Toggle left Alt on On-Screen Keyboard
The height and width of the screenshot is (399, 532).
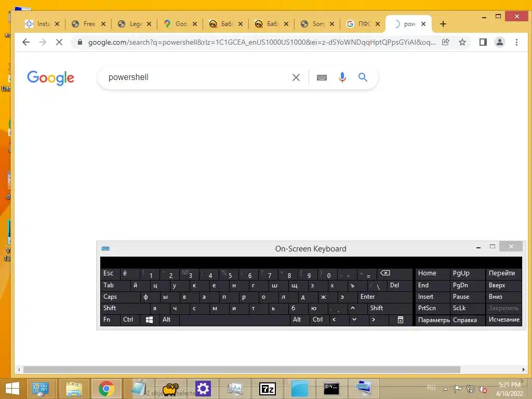pyautogui.click(x=169, y=320)
